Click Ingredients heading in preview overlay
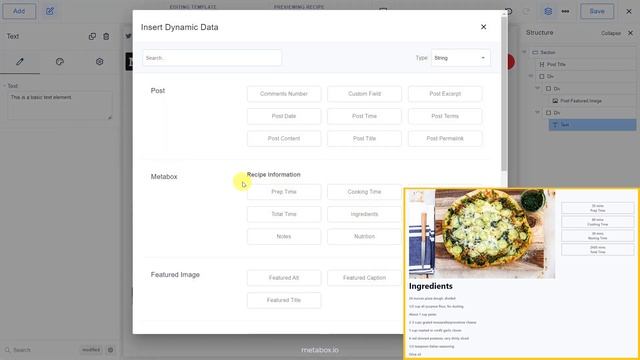Viewport: 640px width, 360px height. tap(431, 286)
